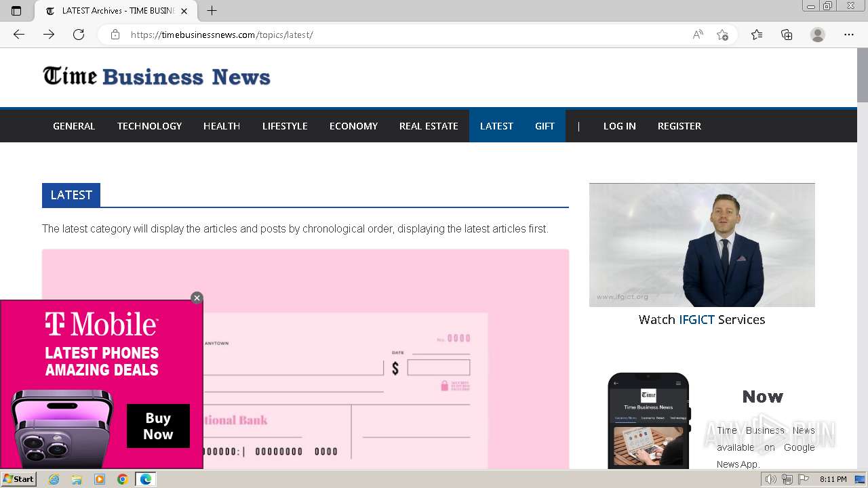Open the ECONOMY section
Viewport: 868px width, 488px height.
coord(353,126)
